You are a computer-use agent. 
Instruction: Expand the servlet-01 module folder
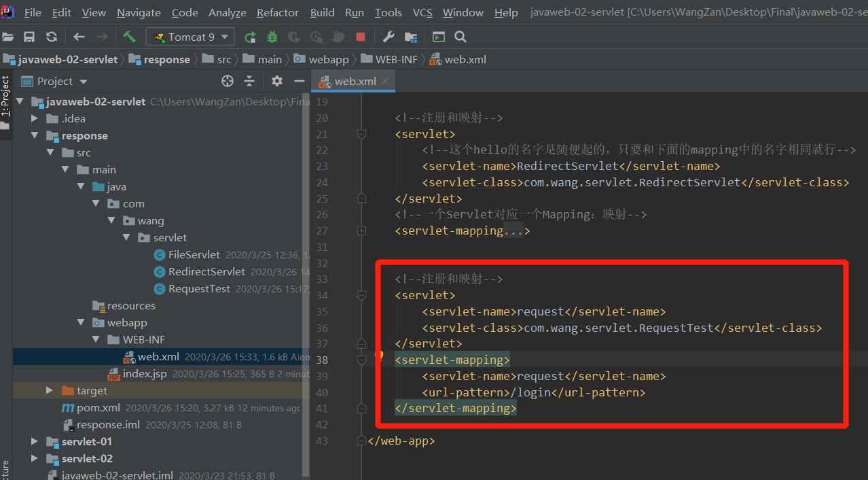click(x=35, y=441)
